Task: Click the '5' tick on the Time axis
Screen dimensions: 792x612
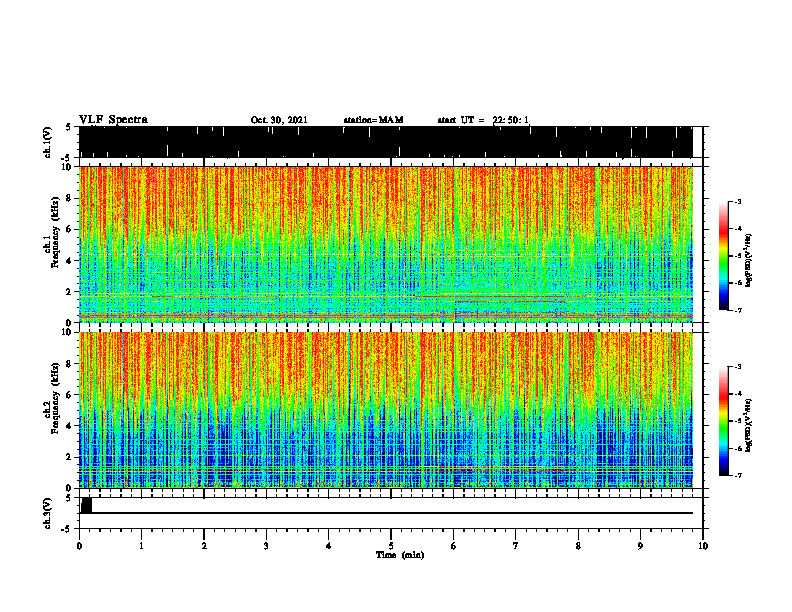Action: [391, 546]
